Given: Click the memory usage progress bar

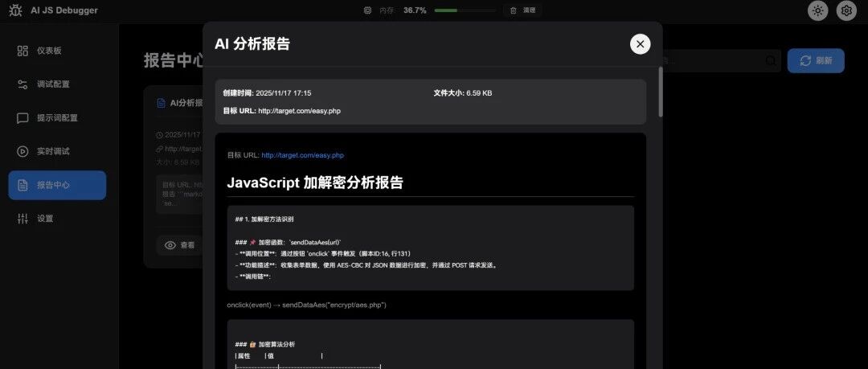Looking at the screenshot, I should click(x=465, y=10).
